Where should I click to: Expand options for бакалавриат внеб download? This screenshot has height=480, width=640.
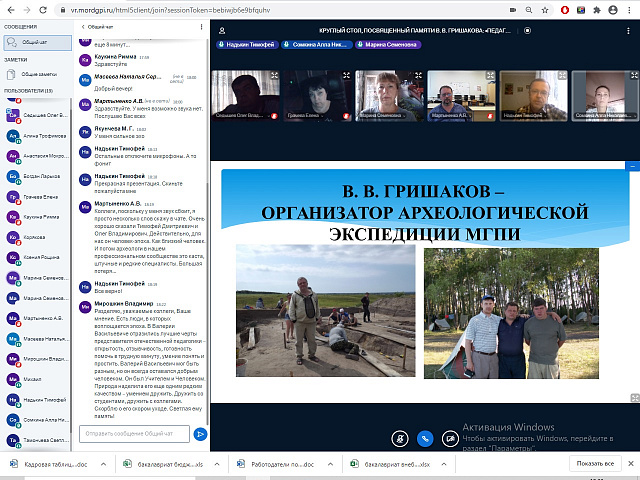[444, 464]
